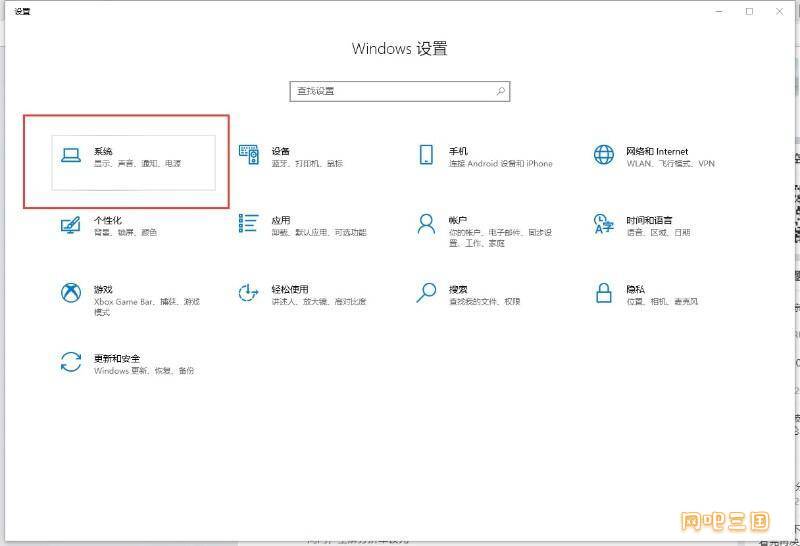Maximize the 设置 window
Screen dimensions: 800x546
coord(749,11)
